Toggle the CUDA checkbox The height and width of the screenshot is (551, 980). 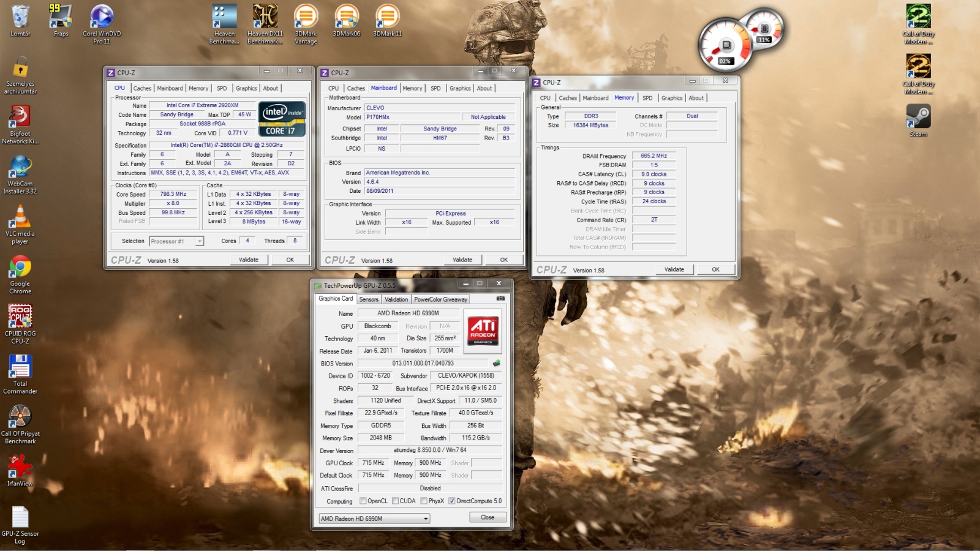396,501
